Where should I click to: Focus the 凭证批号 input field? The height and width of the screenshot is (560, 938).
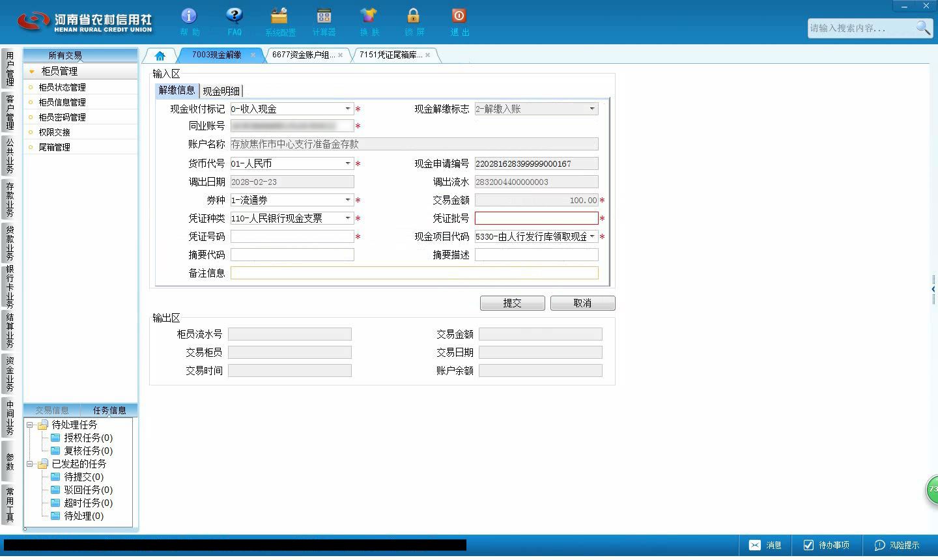coord(536,218)
